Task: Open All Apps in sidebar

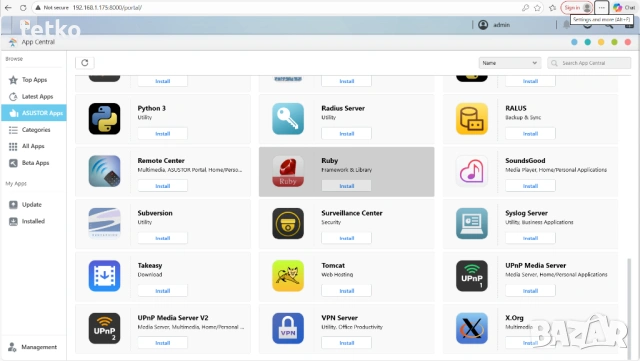Action: 34,146
